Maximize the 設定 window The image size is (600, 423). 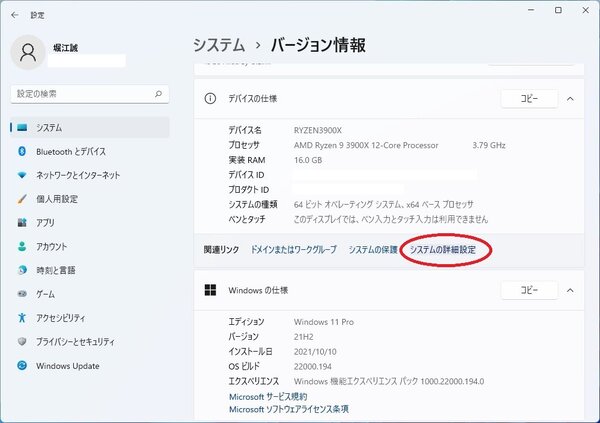pos(558,10)
